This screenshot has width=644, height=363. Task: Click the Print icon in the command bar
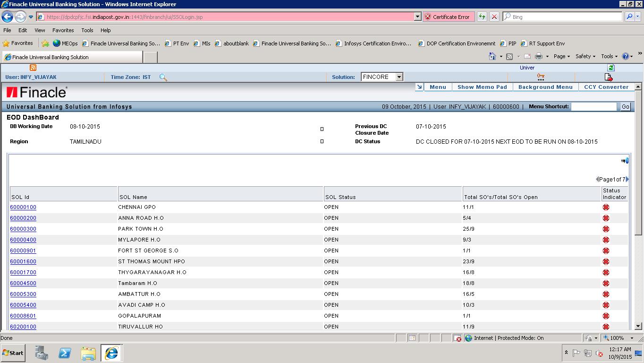coord(538,56)
